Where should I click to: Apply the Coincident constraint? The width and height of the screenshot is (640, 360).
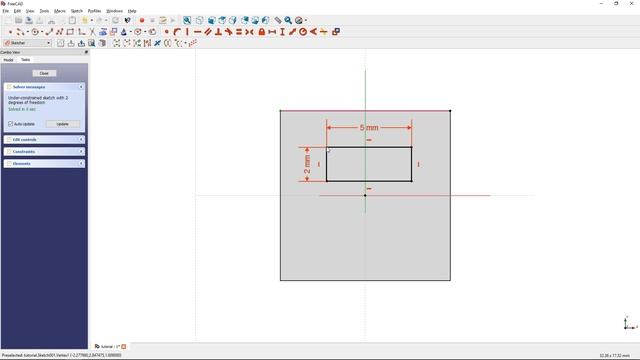pyautogui.click(x=167, y=32)
